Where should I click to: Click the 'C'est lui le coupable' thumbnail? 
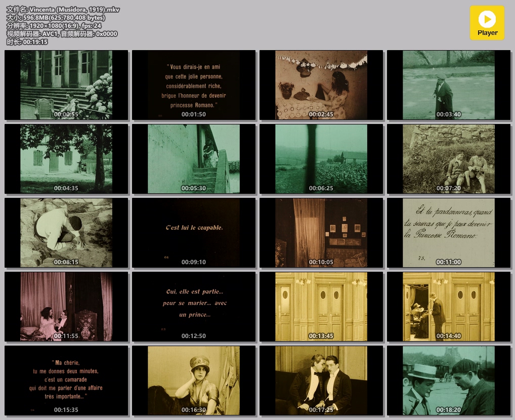click(194, 233)
